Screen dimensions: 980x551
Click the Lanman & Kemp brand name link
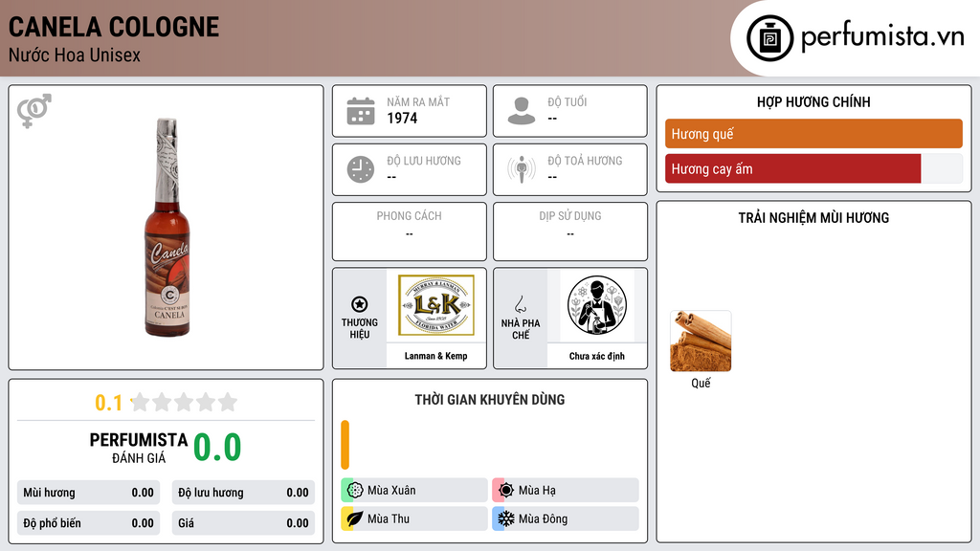(x=435, y=356)
